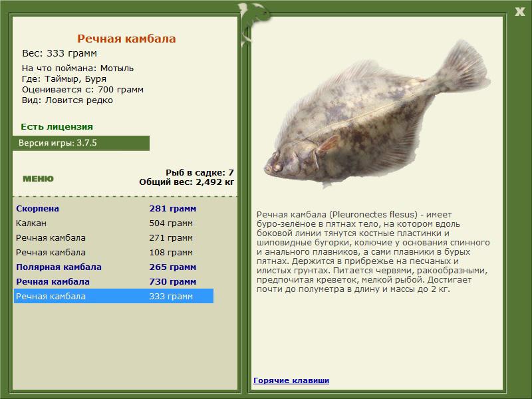Click the Где: Таймыр, Буря line
This screenshot has height=399, width=532.
pos(64,78)
